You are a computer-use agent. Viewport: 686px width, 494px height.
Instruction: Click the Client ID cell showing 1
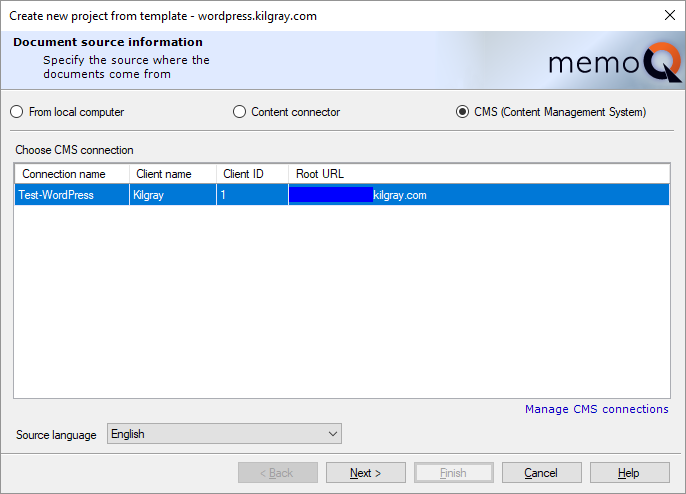coord(252,195)
